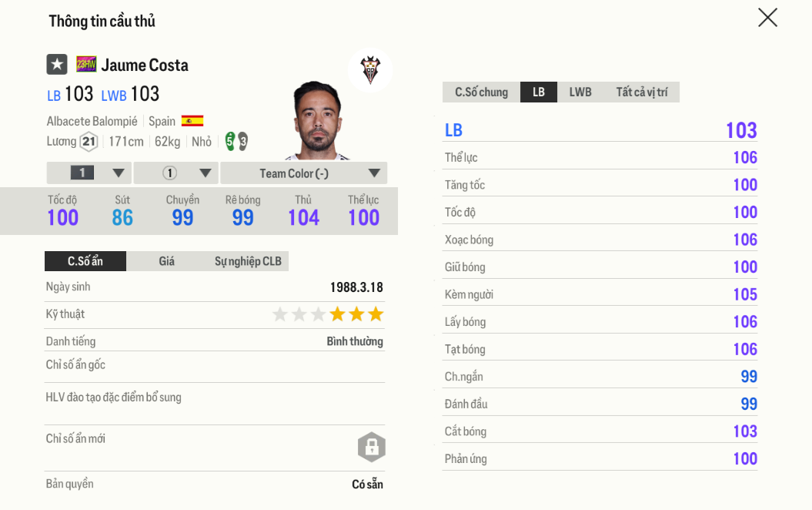Select the C.Số ẩn tab
The width and height of the screenshot is (812, 510).
(x=85, y=260)
